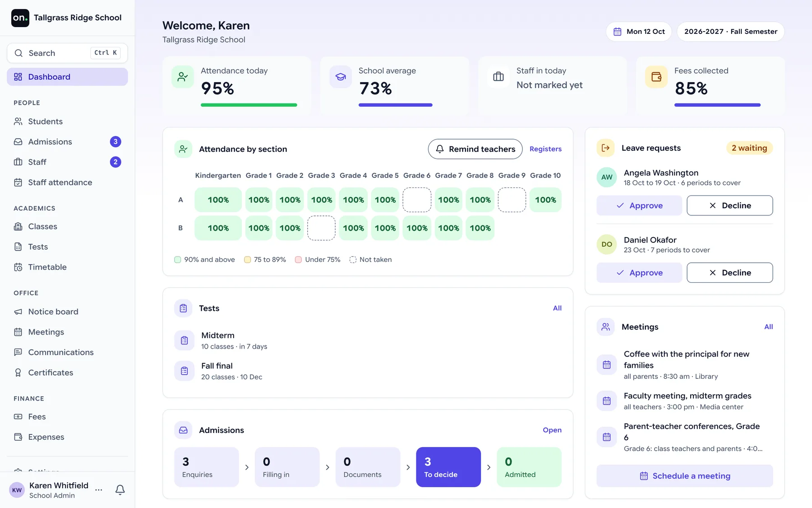Viewport: 812px width, 508px height.
Task: Decline Daniel Okafor's leave request
Action: coord(730,273)
